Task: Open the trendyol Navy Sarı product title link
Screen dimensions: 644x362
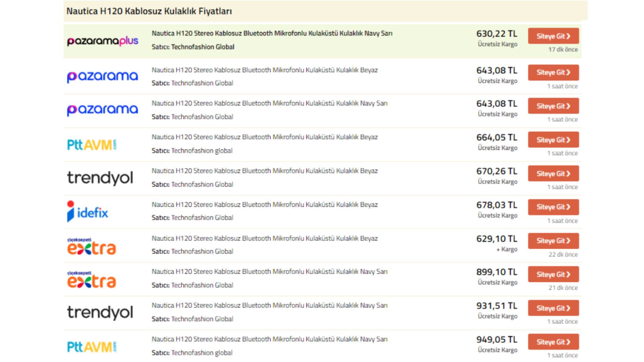Action: [x=269, y=305]
